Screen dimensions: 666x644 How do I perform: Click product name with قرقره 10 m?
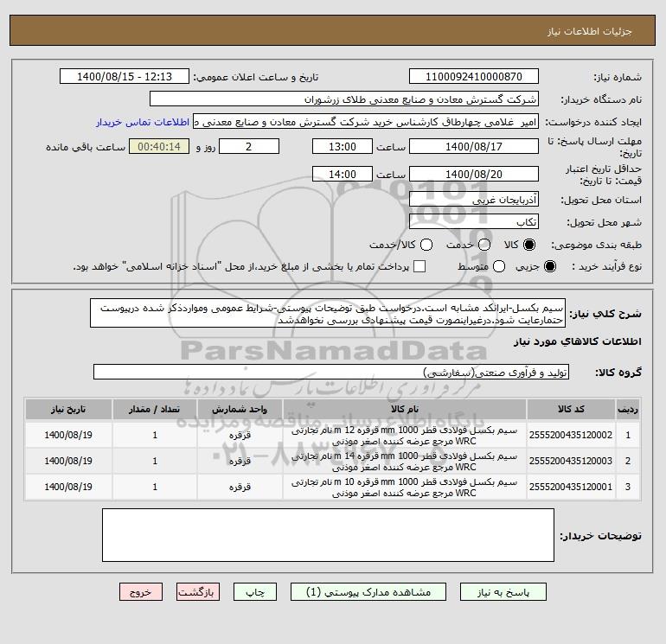click(405, 488)
